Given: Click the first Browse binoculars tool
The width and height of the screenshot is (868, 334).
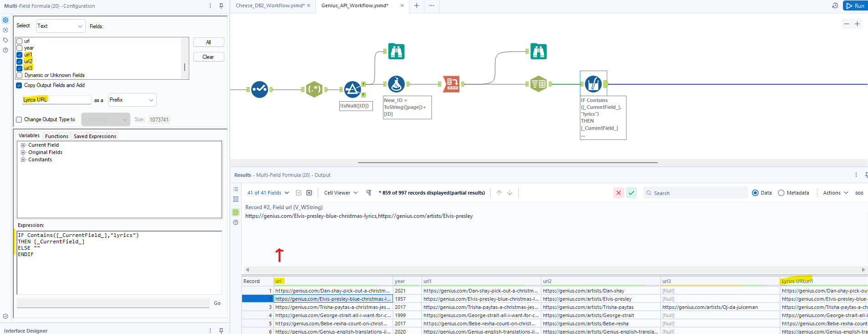Looking at the screenshot, I should click(396, 51).
